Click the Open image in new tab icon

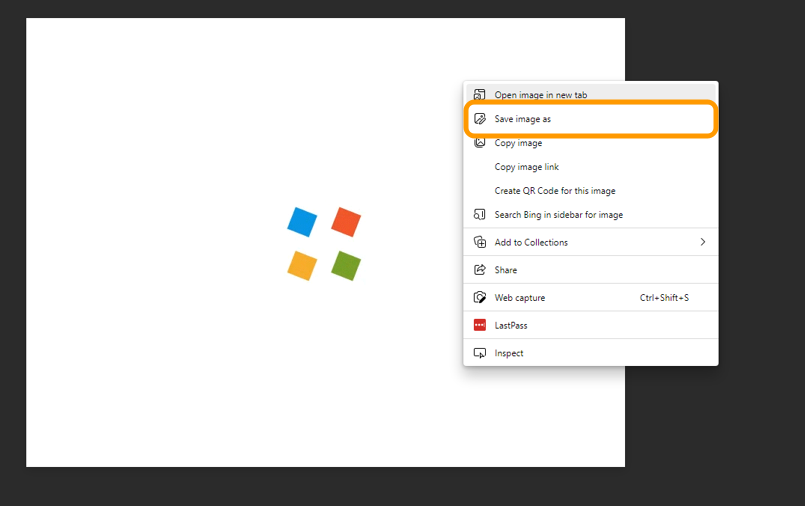[x=480, y=94]
